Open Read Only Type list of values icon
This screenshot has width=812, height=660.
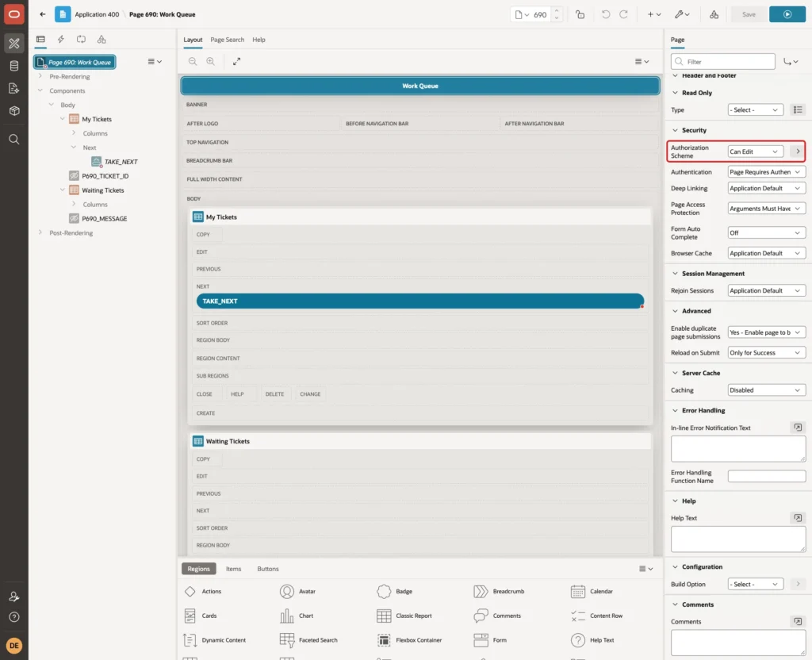click(x=798, y=109)
